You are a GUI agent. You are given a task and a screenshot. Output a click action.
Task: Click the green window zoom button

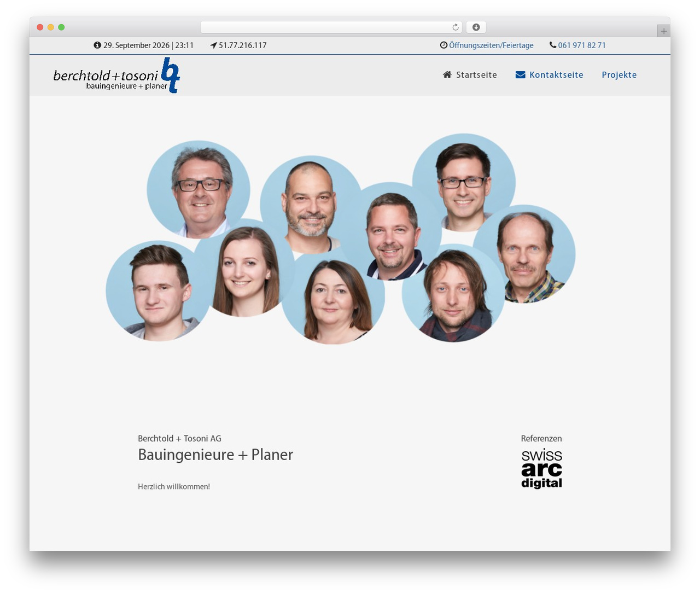pos(61,27)
